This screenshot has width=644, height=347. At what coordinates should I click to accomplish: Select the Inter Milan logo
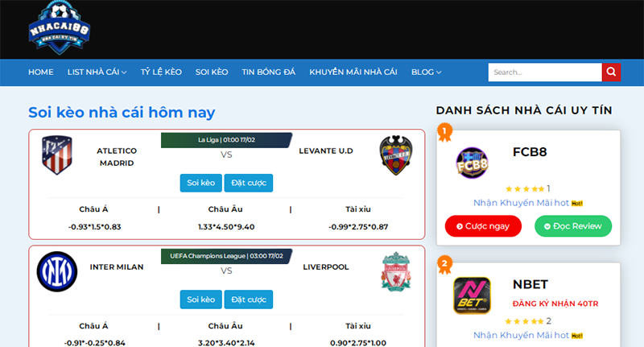(x=57, y=271)
